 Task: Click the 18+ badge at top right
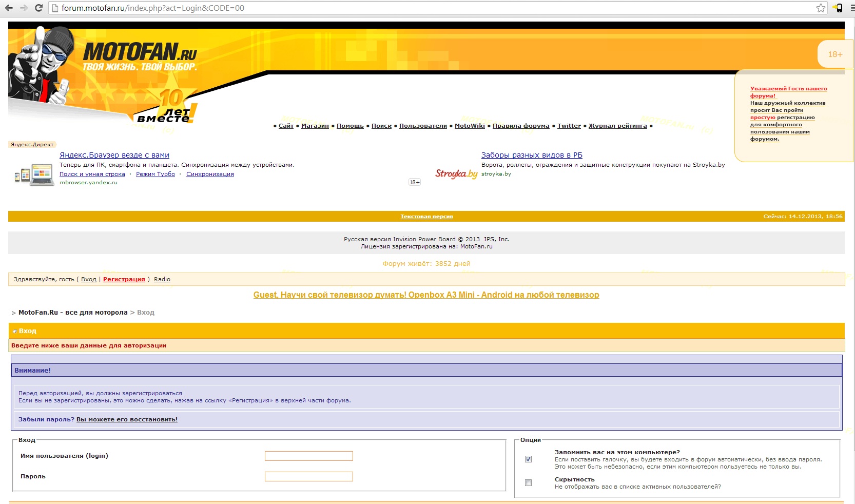click(835, 54)
